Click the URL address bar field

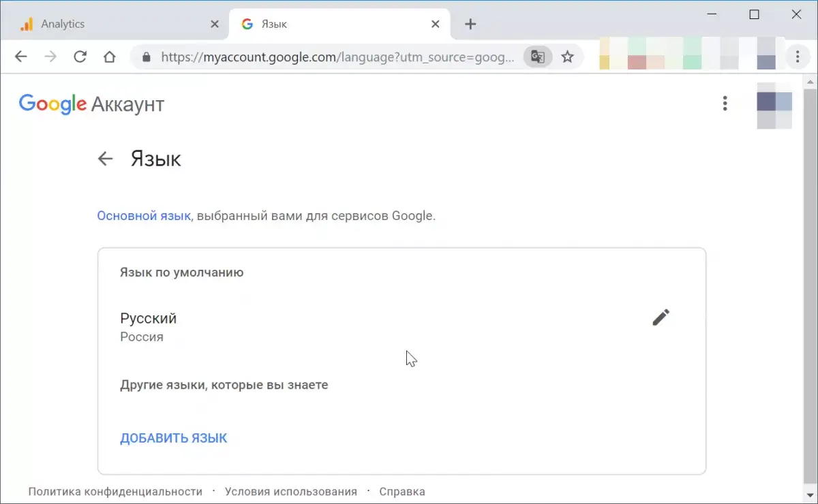click(x=337, y=57)
